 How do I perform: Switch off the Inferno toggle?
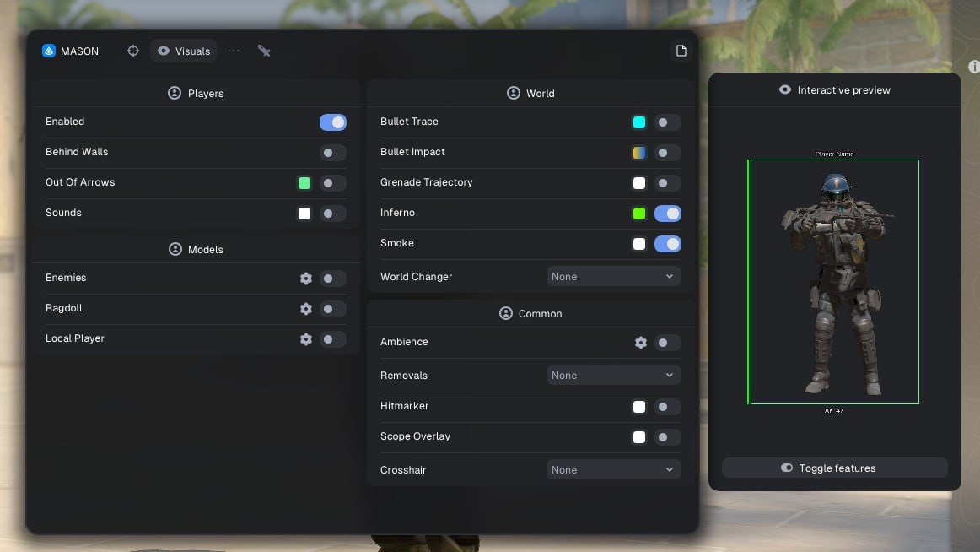(667, 214)
